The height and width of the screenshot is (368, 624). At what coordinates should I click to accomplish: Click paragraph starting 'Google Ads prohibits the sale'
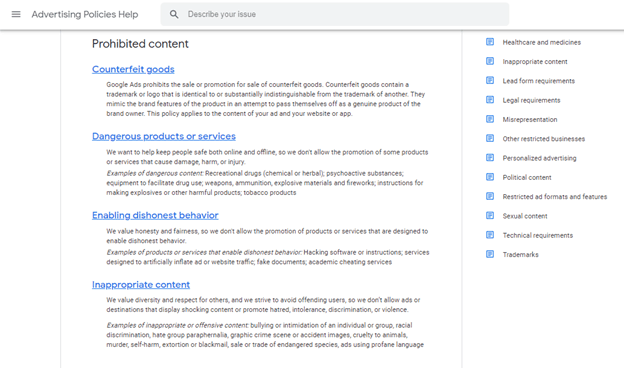(265, 99)
